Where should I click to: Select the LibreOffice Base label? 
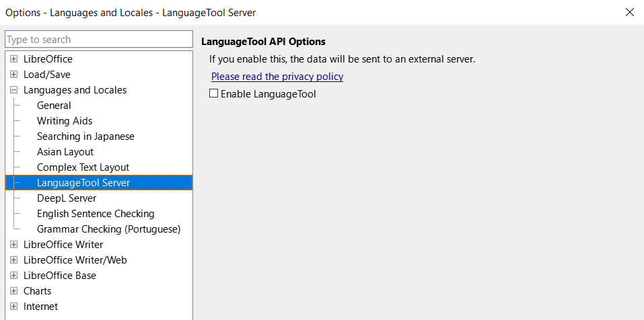[59, 275]
